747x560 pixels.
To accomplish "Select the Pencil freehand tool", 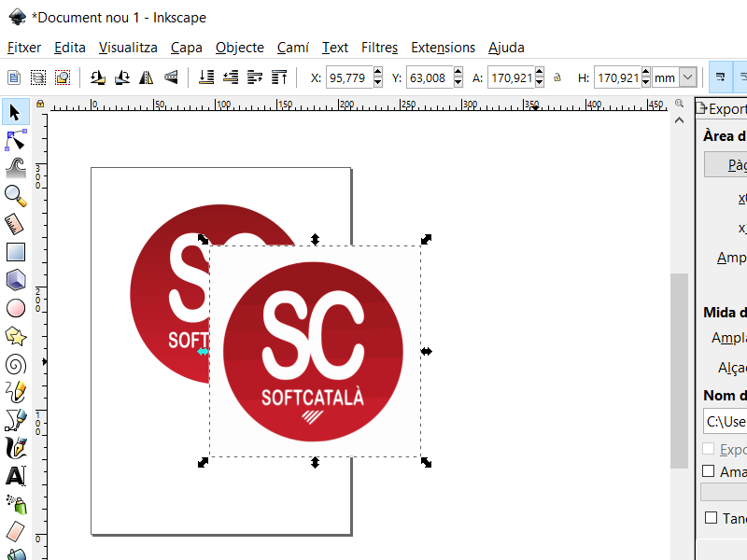I will (15, 392).
